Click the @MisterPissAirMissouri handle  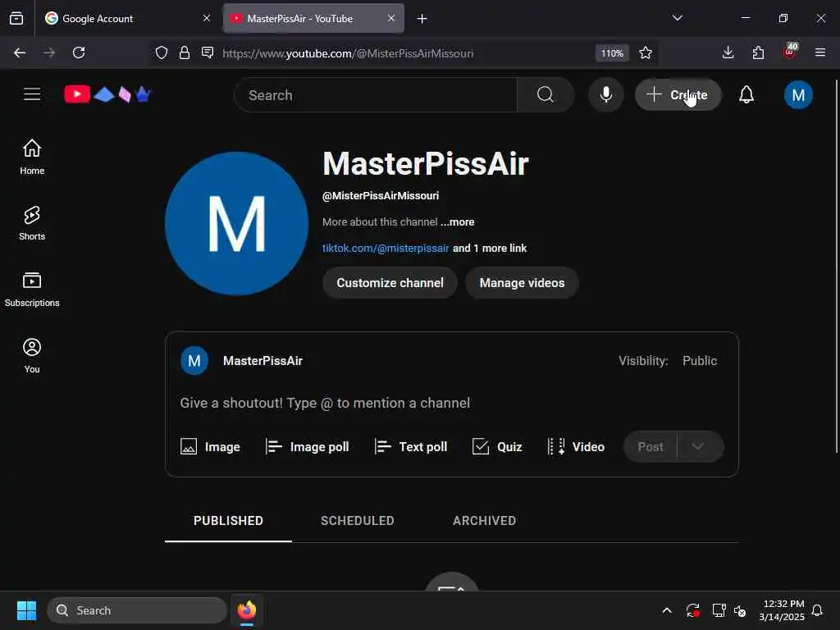tap(381, 195)
